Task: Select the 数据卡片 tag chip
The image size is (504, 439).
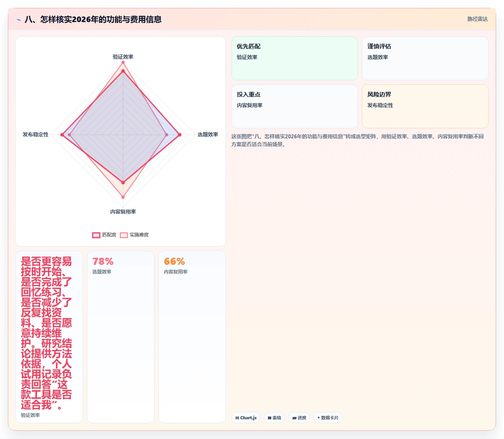Action: coord(328,418)
